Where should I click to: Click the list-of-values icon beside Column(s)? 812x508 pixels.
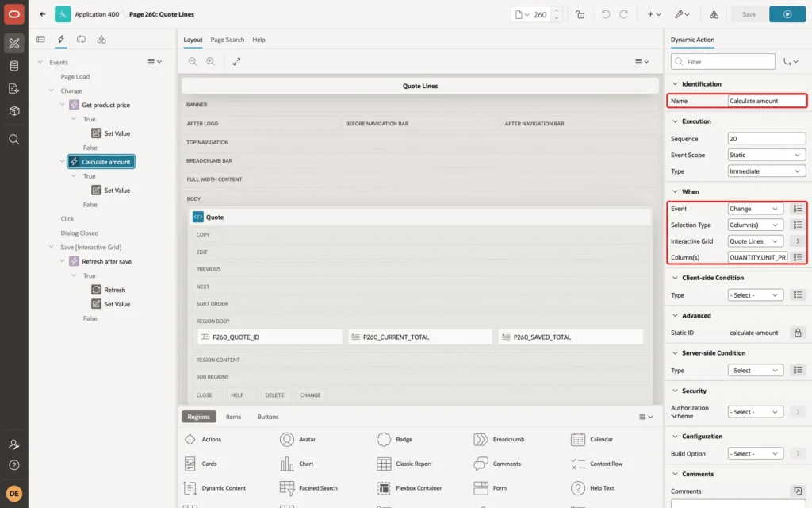tap(798, 257)
